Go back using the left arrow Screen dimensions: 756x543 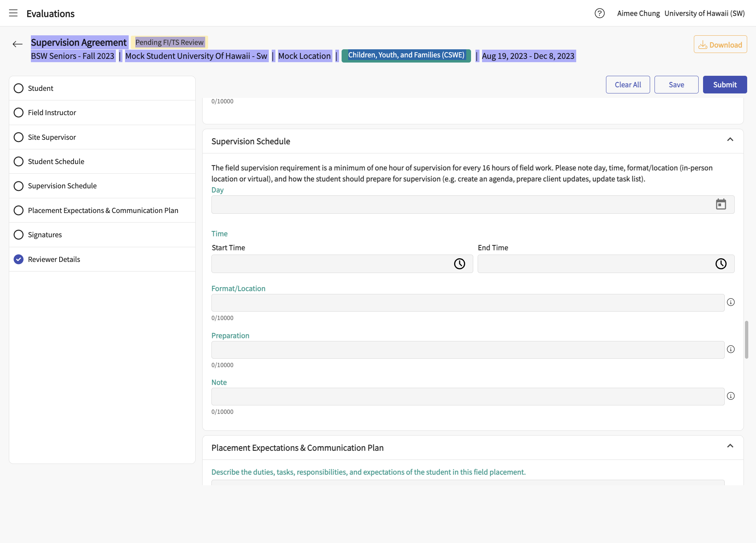17,44
